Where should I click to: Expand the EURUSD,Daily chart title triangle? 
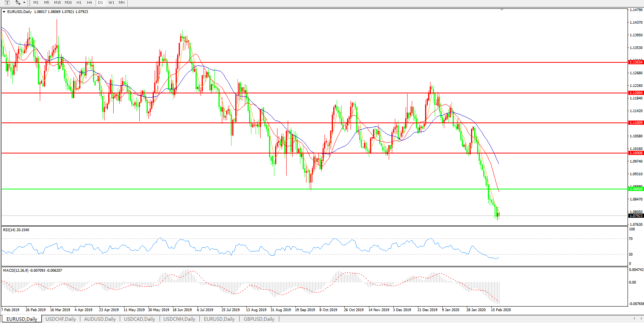click(4, 12)
